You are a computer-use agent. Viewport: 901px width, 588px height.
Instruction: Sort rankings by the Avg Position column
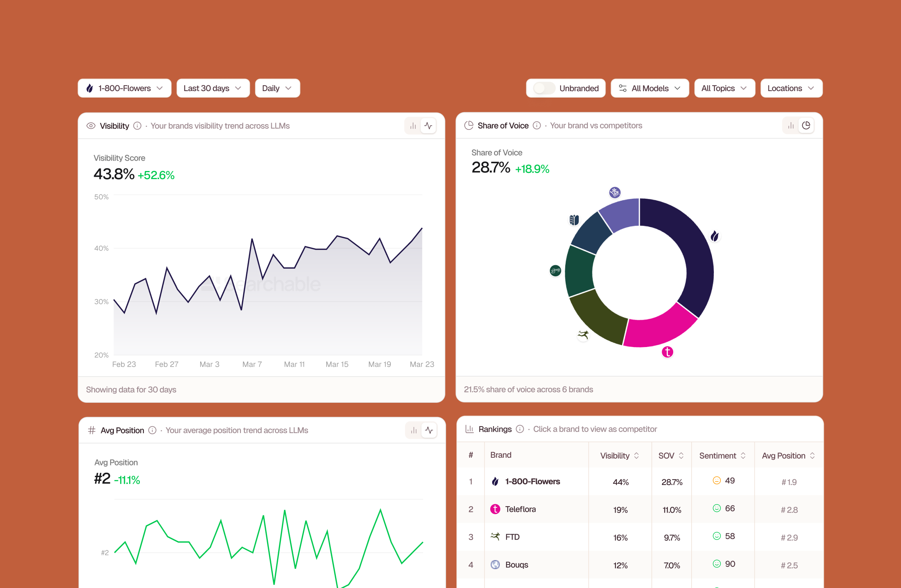pyautogui.click(x=788, y=456)
